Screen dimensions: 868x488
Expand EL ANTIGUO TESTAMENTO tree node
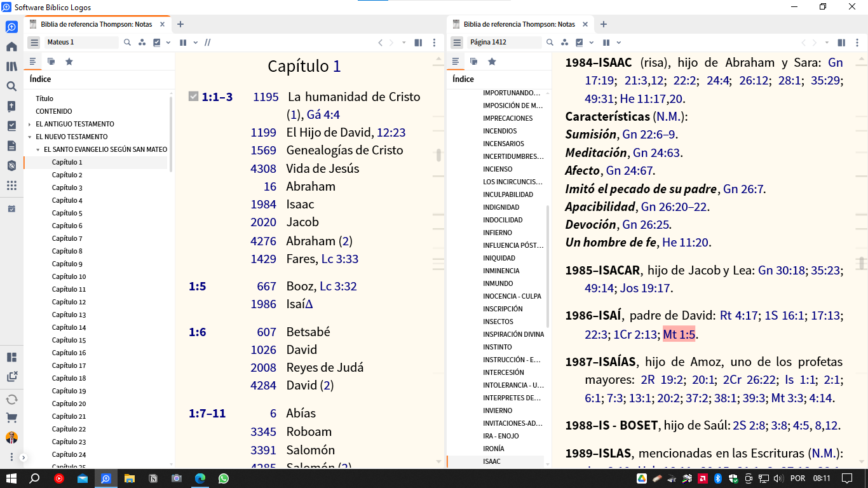click(29, 124)
